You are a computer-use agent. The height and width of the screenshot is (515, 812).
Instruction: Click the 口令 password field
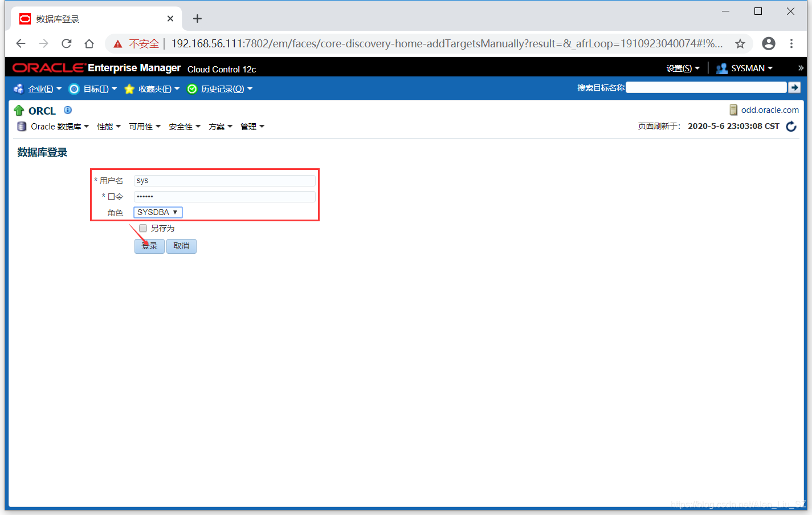(x=225, y=196)
